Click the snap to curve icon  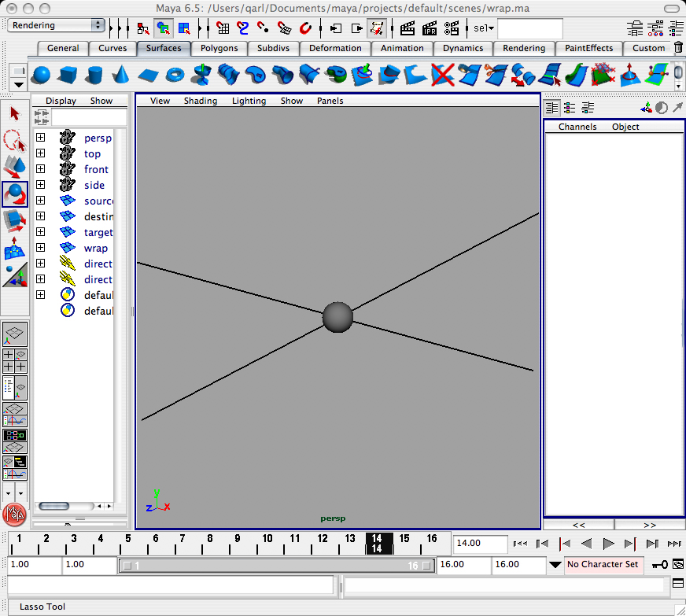[242, 28]
